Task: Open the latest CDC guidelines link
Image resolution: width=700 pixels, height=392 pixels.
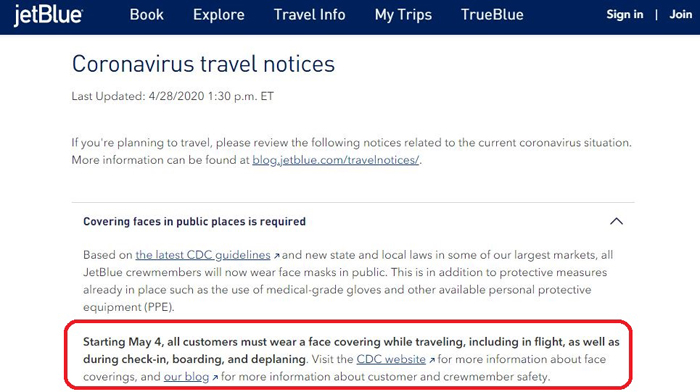Action: (x=203, y=255)
